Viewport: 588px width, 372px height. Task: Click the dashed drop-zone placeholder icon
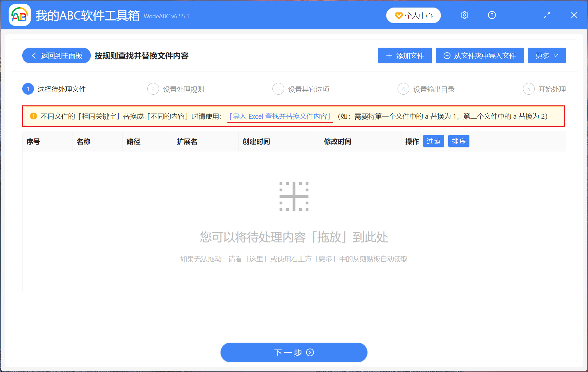[294, 196]
